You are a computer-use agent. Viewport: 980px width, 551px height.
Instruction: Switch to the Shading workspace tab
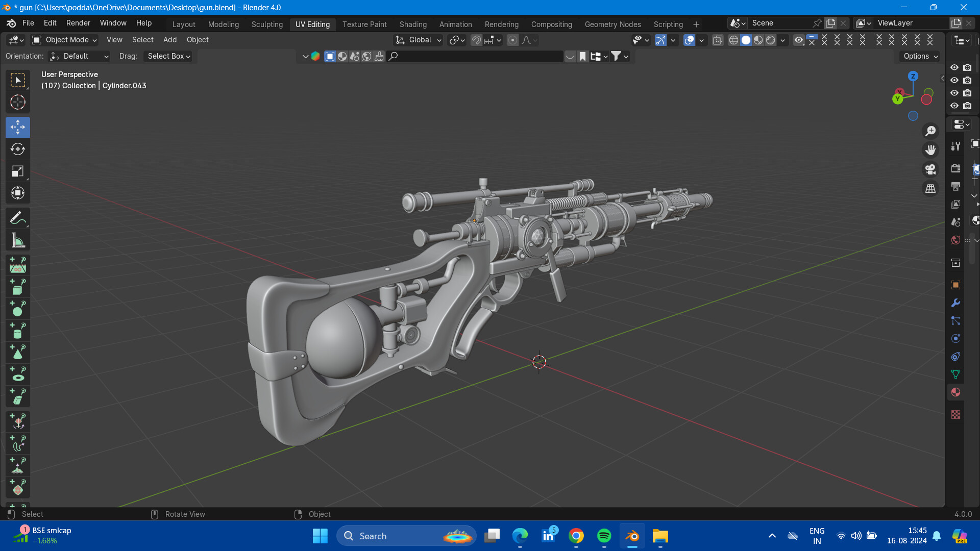pos(413,24)
